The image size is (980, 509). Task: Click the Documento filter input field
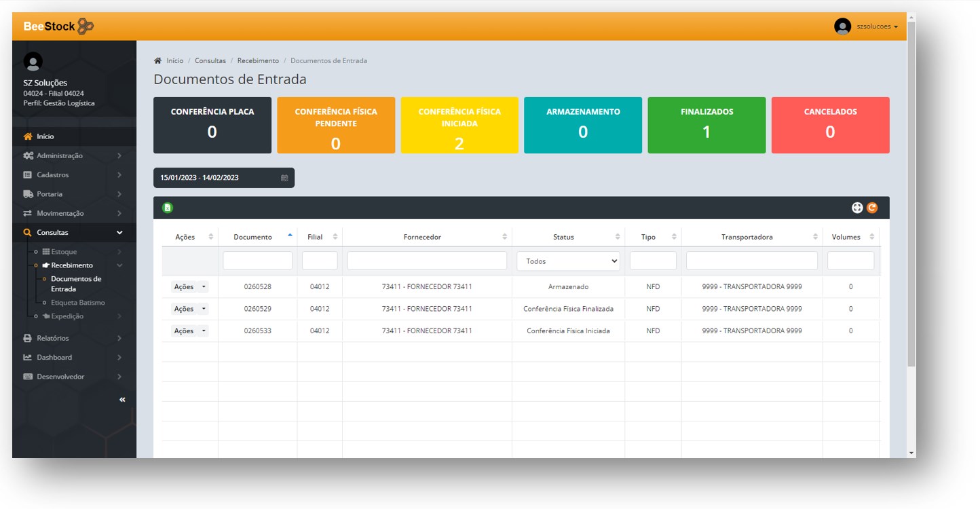click(x=257, y=261)
